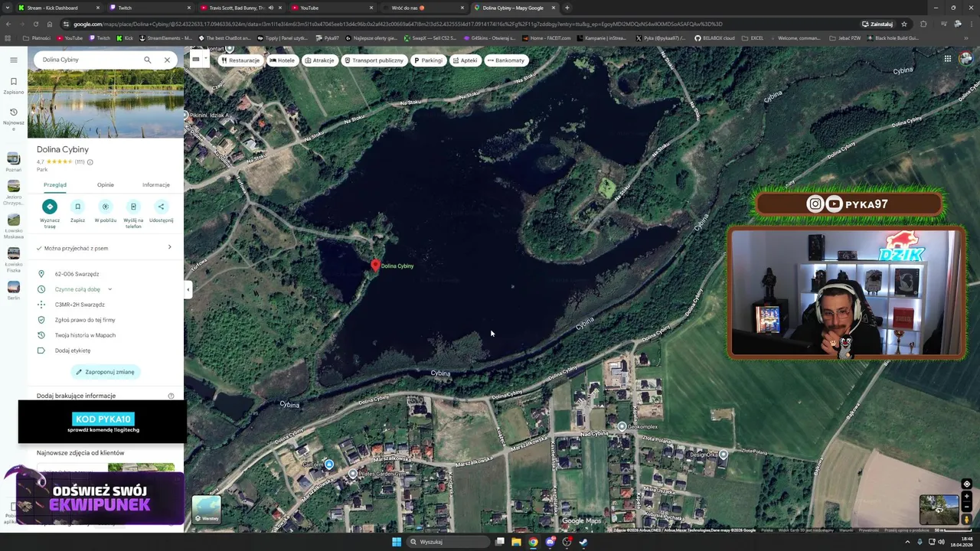Select the Atrakcje filter chip
The width and height of the screenshot is (980, 551).
[319, 60]
